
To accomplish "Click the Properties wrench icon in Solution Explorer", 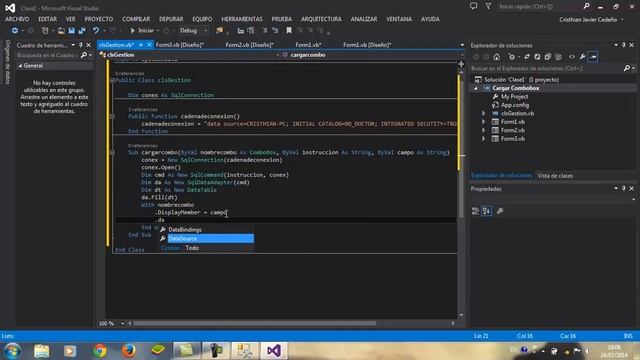I will (582, 57).
